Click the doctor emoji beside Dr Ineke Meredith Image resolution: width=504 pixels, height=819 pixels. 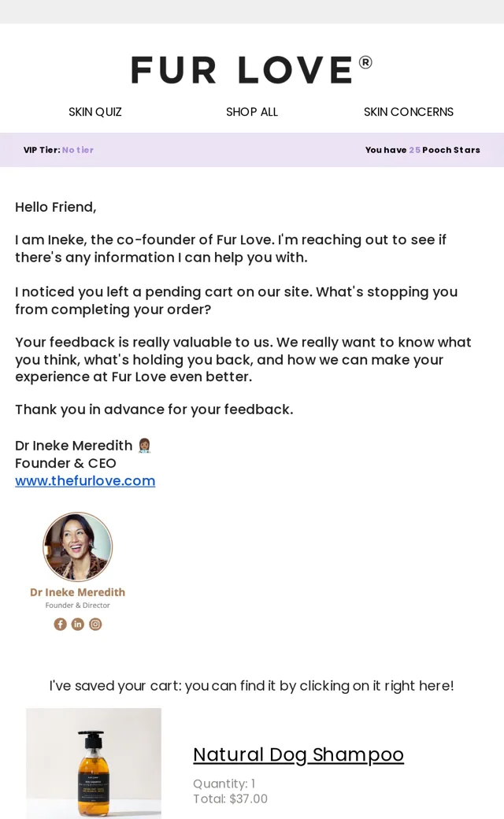point(145,446)
